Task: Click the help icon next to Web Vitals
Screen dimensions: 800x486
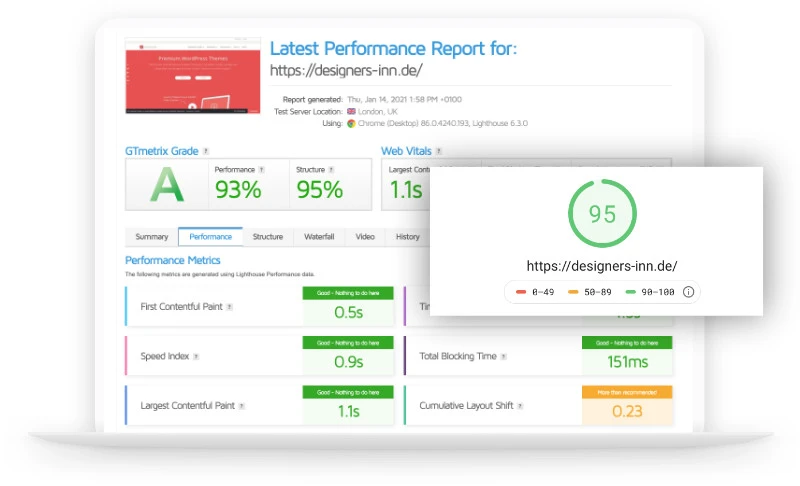Action: coord(439,151)
